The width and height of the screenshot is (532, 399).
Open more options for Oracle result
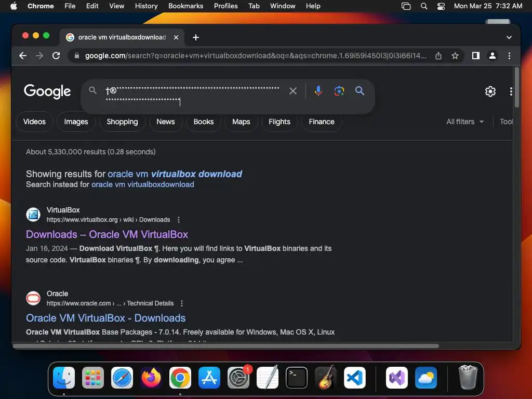click(182, 303)
